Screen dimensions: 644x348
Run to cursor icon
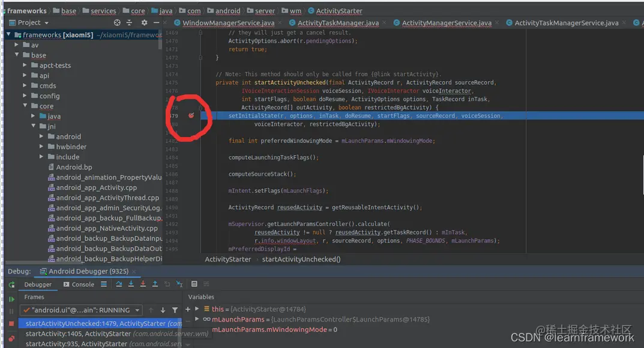click(179, 284)
